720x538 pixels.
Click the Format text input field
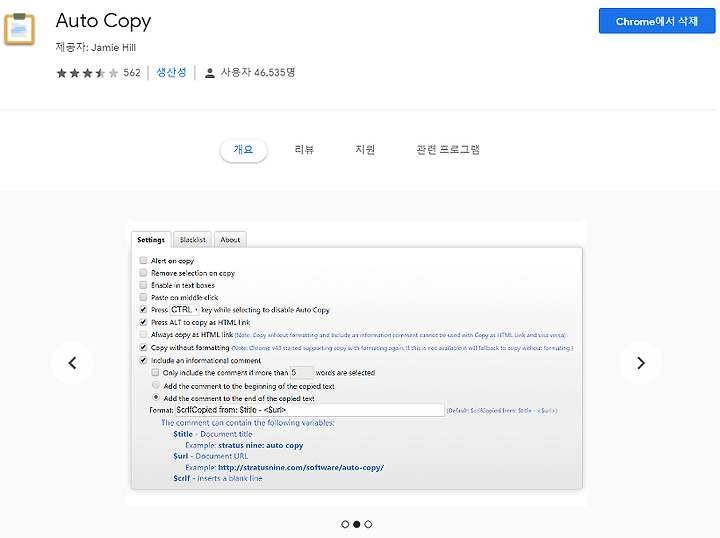tap(309, 410)
